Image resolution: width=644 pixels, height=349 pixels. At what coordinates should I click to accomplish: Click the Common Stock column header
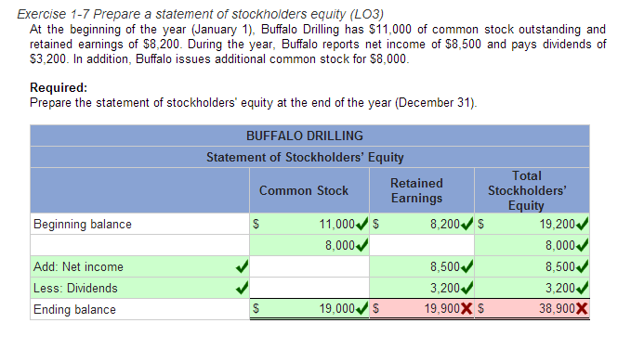click(x=304, y=190)
